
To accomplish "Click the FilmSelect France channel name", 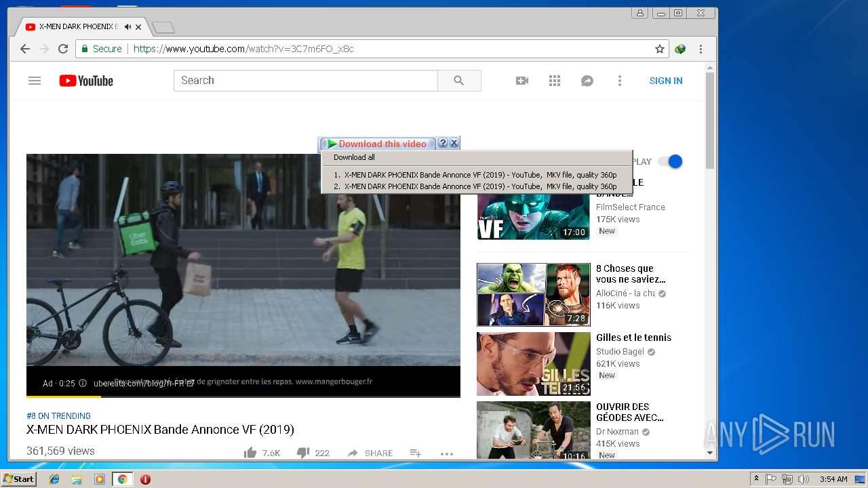I will 631,207.
